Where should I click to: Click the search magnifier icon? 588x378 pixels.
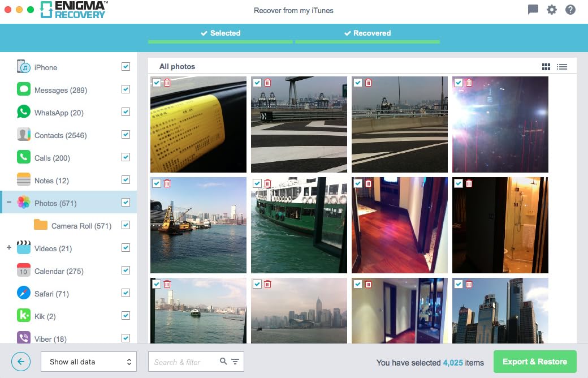click(223, 361)
